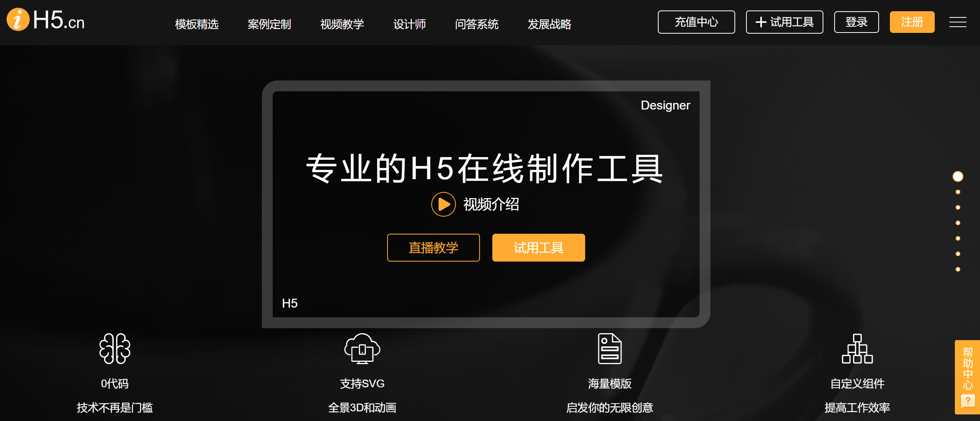Image resolution: width=980 pixels, height=421 pixels.
Task: Open the 帮助中心 side panel
Action: point(968,368)
